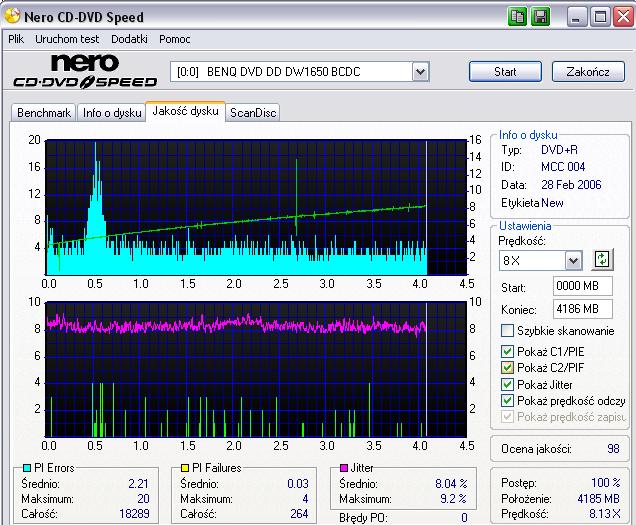Open the Plik menu
The height and width of the screenshot is (525, 636).
pyautogui.click(x=16, y=39)
